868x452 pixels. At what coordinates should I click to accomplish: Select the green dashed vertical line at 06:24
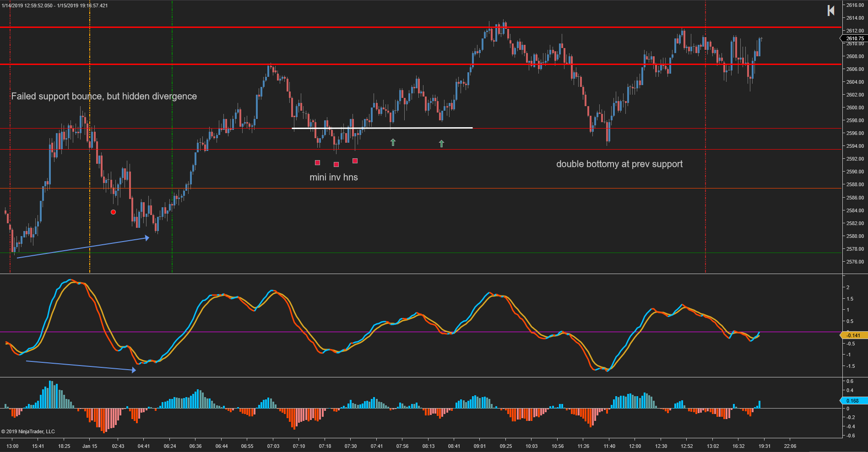[172, 137]
